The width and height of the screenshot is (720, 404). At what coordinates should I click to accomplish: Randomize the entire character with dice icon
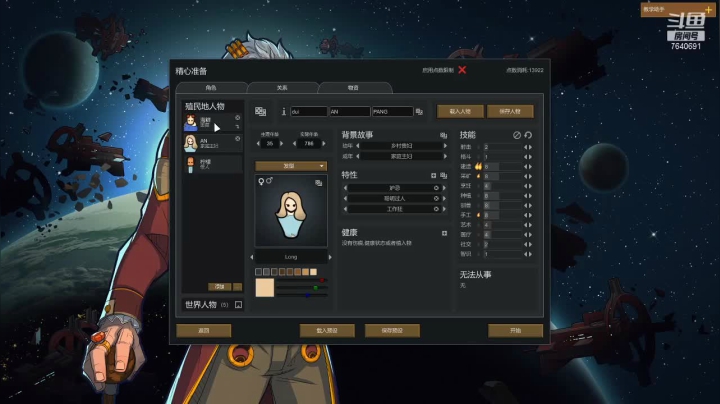click(x=260, y=112)
